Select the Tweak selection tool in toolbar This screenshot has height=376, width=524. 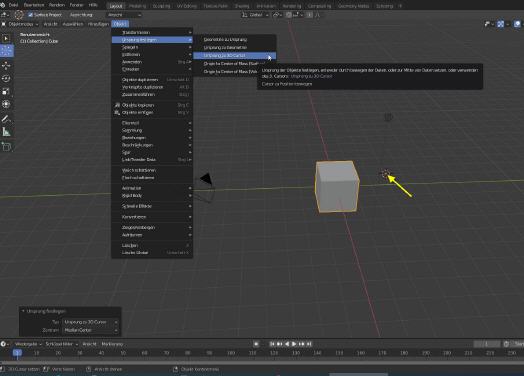click(6, 38)
